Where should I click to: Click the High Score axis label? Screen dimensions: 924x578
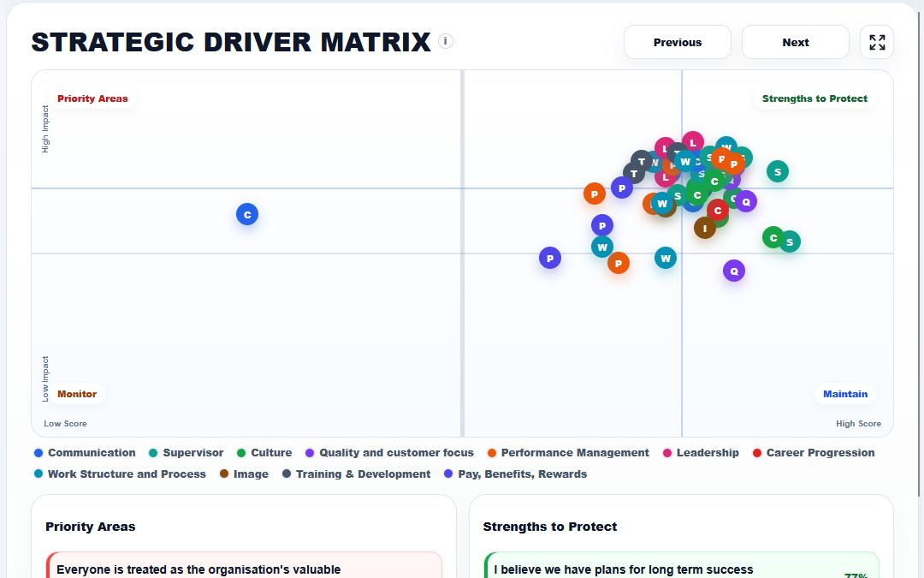859,424
